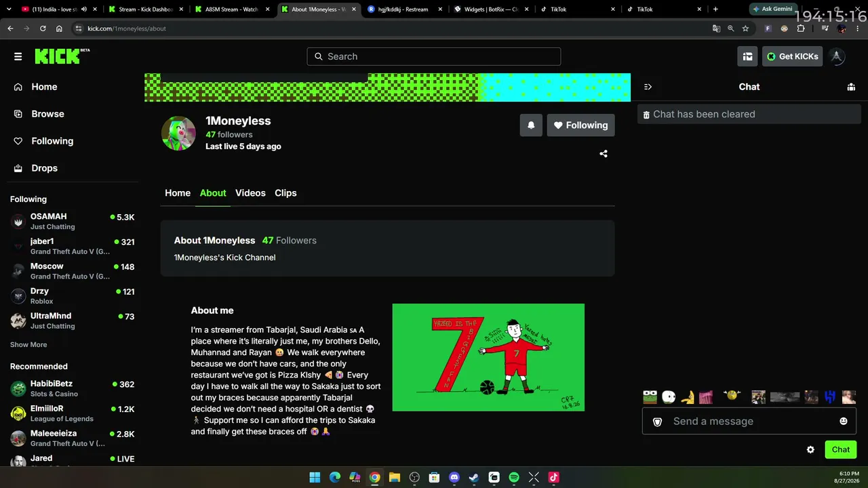
Task: Switch to the Videos tab
Action: click(x=250, y=193)
